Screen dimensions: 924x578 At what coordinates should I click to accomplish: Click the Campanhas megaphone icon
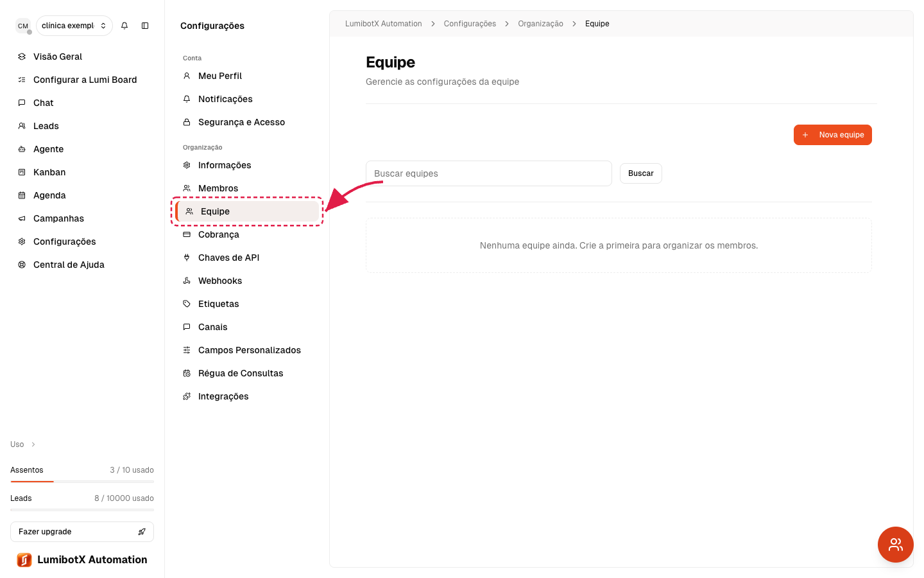22,218
